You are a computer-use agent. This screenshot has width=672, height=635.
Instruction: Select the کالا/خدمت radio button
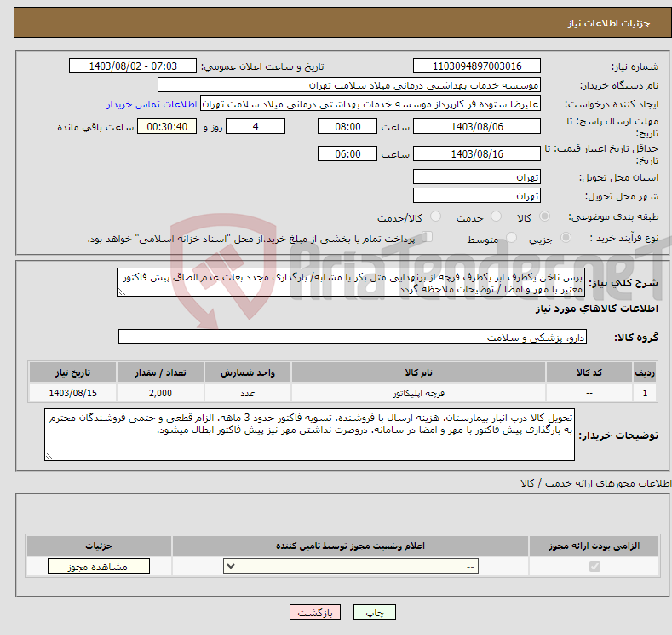point(435,216)
